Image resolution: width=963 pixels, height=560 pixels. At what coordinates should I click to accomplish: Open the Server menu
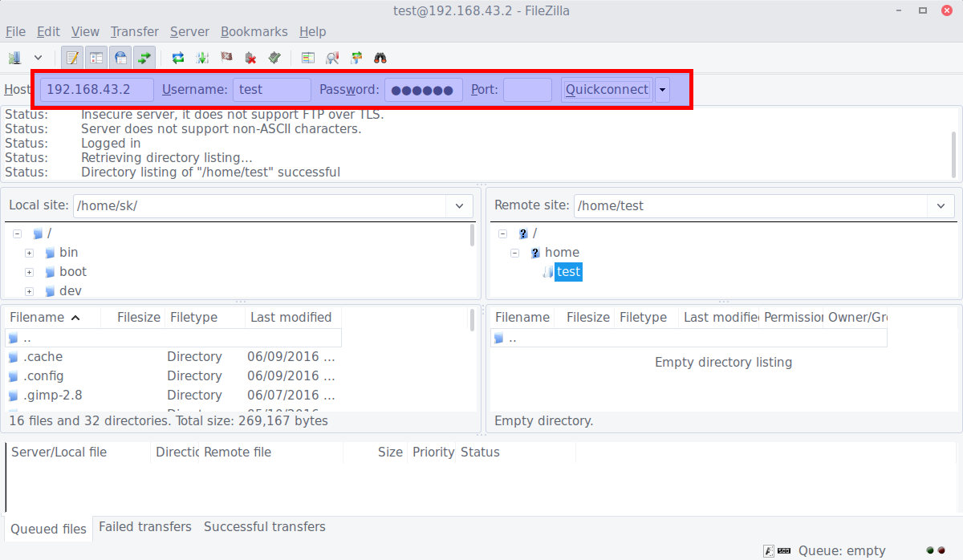click(x=189, y=32)
